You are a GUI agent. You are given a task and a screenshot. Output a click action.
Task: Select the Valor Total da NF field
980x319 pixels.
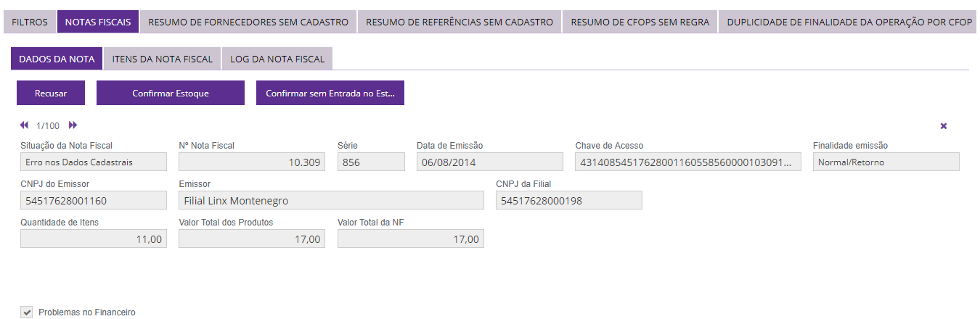coord(410,239)
